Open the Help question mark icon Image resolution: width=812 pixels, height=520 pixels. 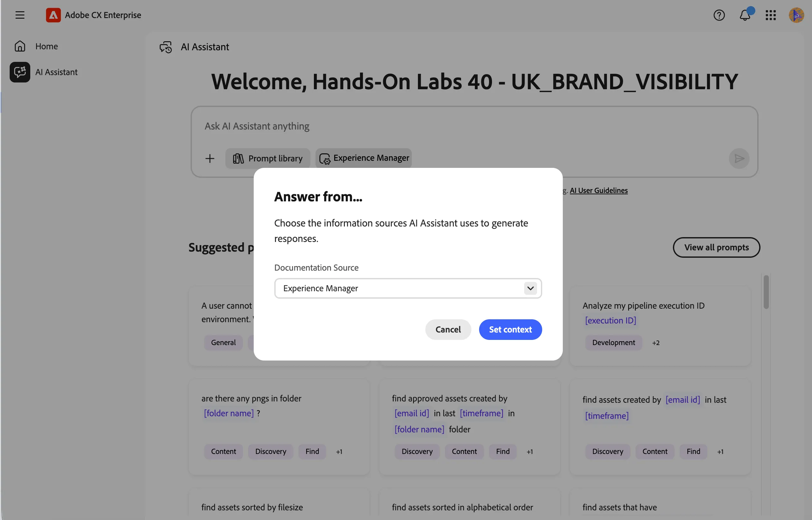[x=719, y=15]
